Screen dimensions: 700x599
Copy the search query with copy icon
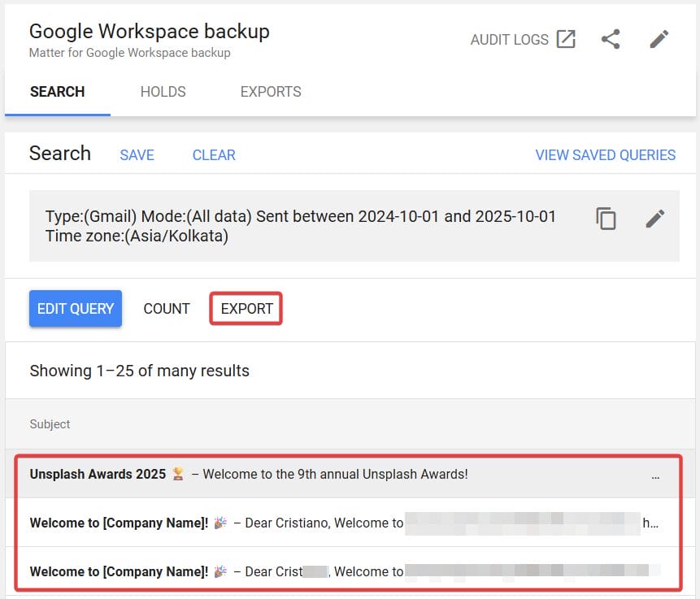607,219
